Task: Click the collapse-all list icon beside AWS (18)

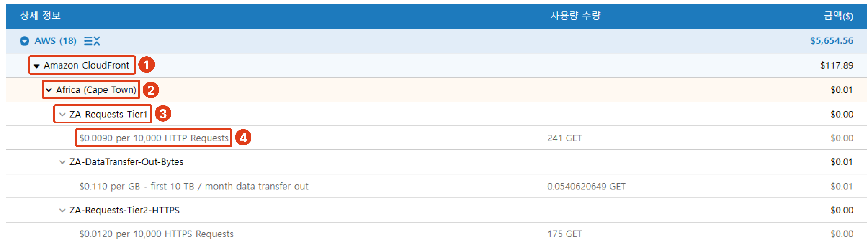Action: [92, 41]
